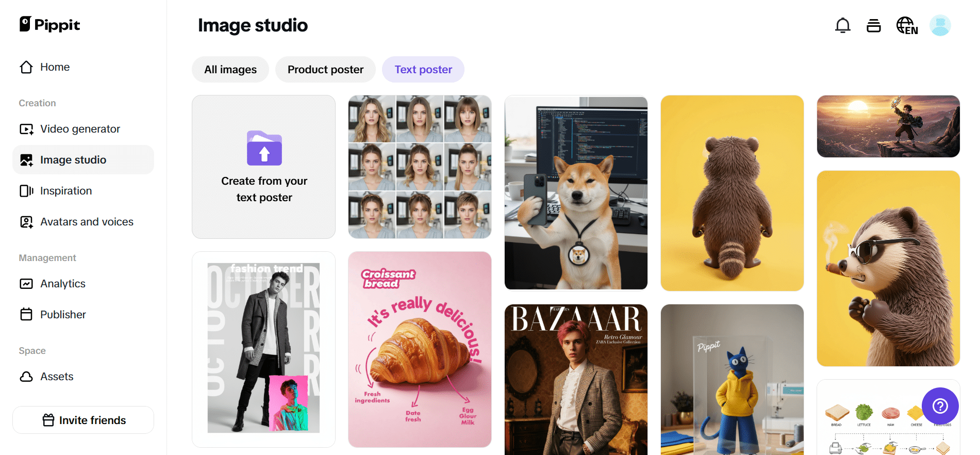The height and width of the screenshot is (455, 980).
Task: Open the help question mark button
Action: 940,406
